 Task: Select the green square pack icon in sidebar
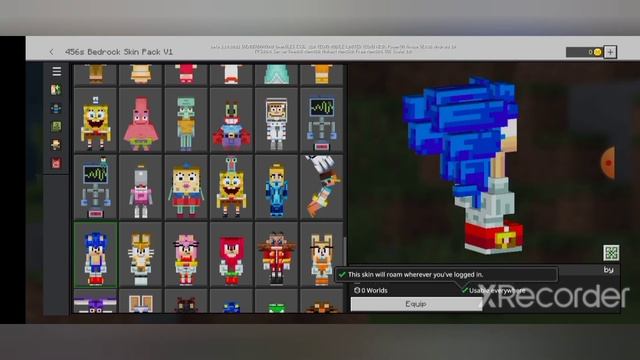point(56,127)
